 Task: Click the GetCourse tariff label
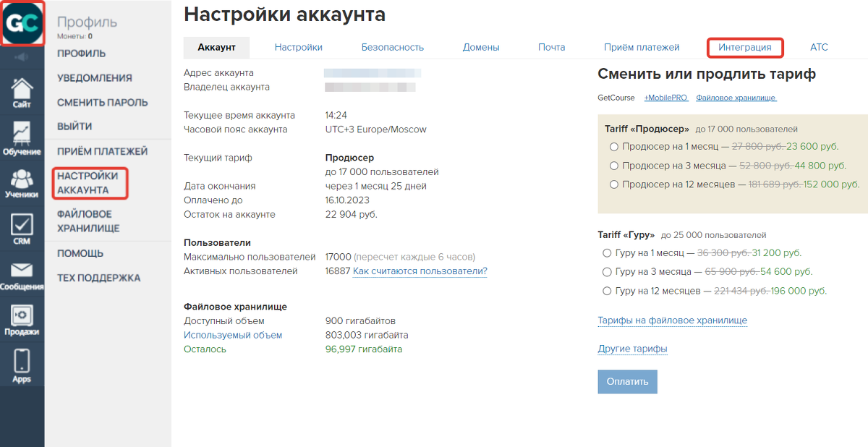pyautogui.click(x=616, y=98)
